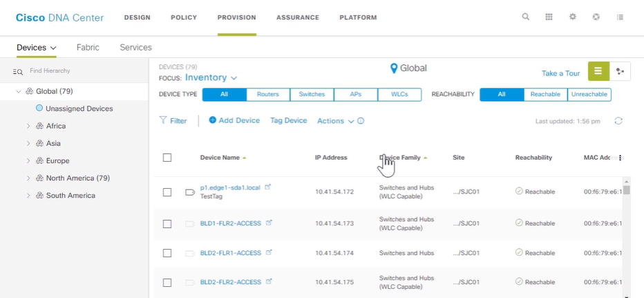The width and height of the screenshot is (644, 298).
Task: Switch to the Fabric tab
Action: tap(88, 47)
